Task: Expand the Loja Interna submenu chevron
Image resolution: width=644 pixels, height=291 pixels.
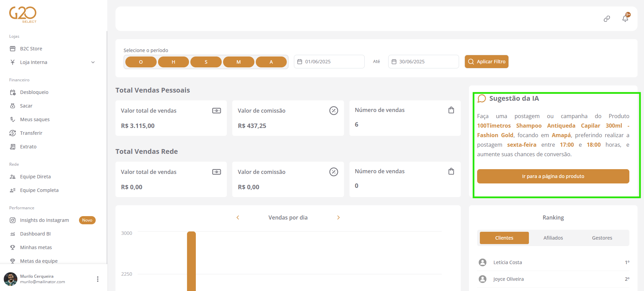Action: pos(93,62)
